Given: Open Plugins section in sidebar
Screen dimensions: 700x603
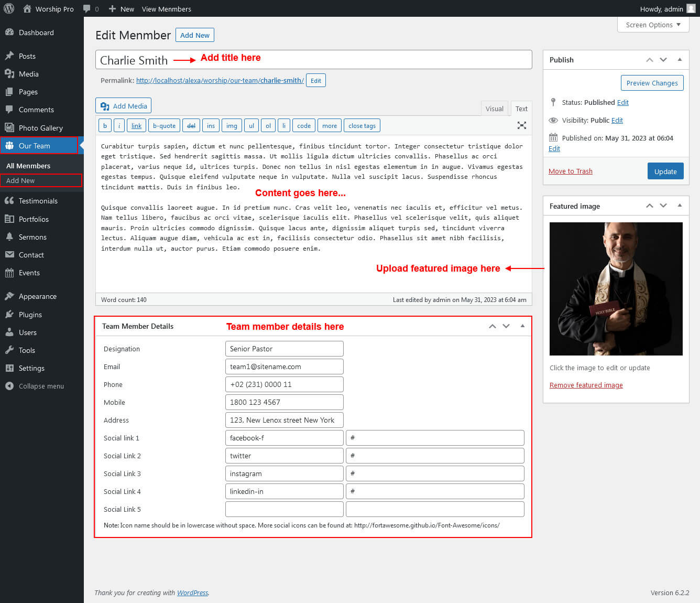Looking at the screenshot, I should pos(30,315).
